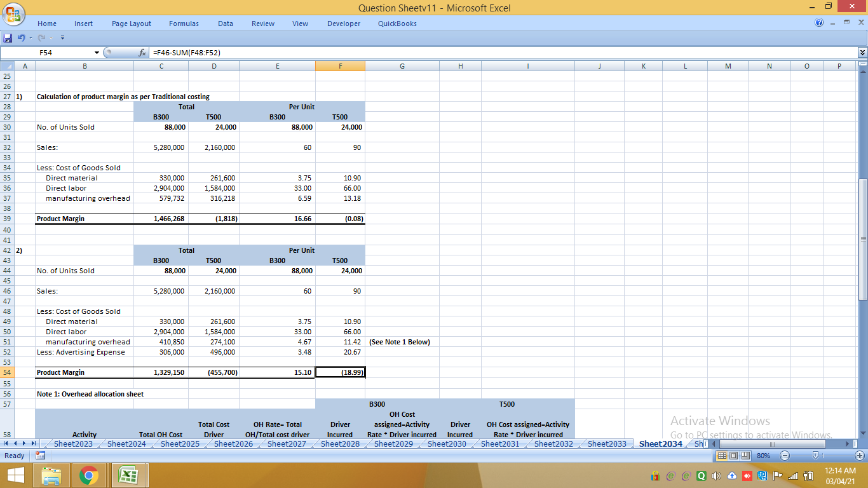
Task: Click the Redo icon
Action: 41,37
